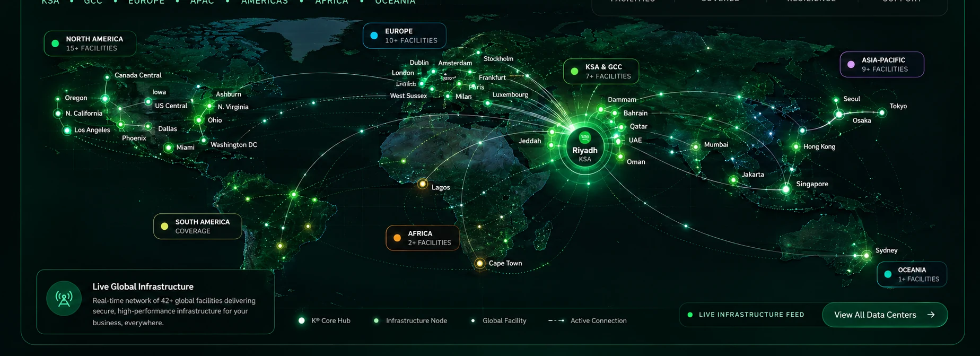
Task: Select the Mumbai node marker
Action: click(x=696, y=146)
